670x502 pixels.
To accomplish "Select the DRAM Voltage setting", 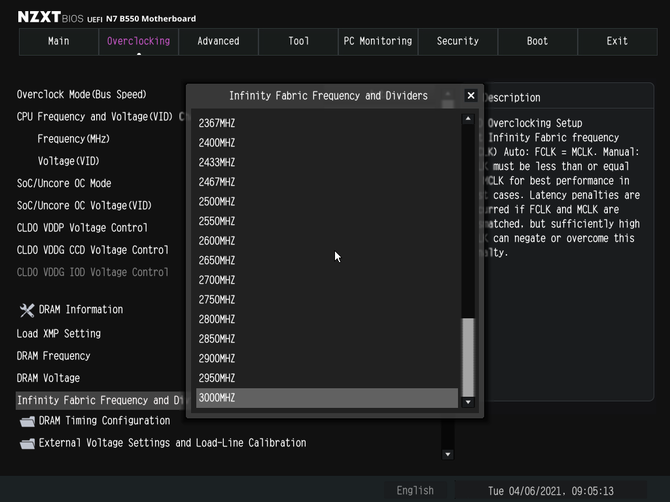I will 48,378.
